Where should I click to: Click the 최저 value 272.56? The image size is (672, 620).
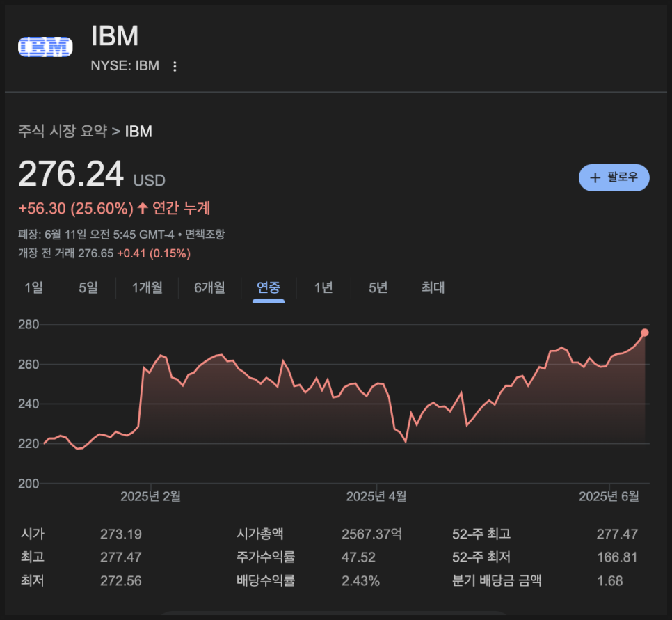coord(121,581)
